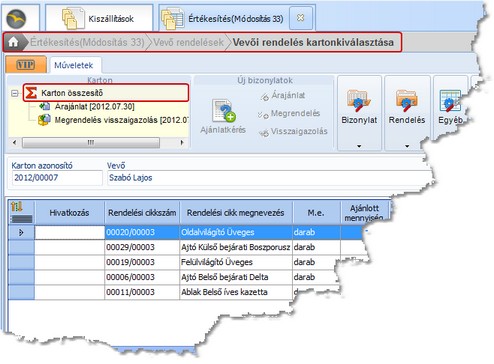The height and width of the screenshot is (364, 494).
Task: Select cell Ajtó Belső bejárati Delta
Action: click(236, 277)
